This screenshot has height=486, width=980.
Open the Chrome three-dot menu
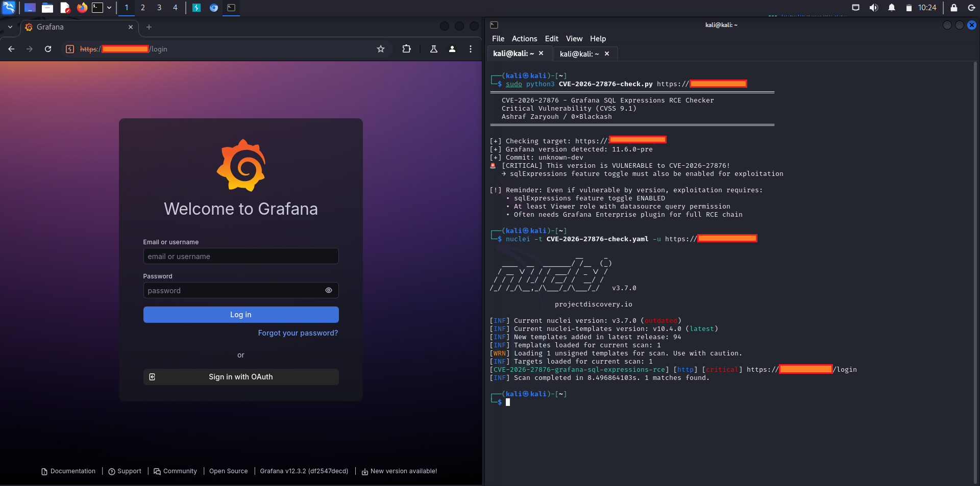470,49
